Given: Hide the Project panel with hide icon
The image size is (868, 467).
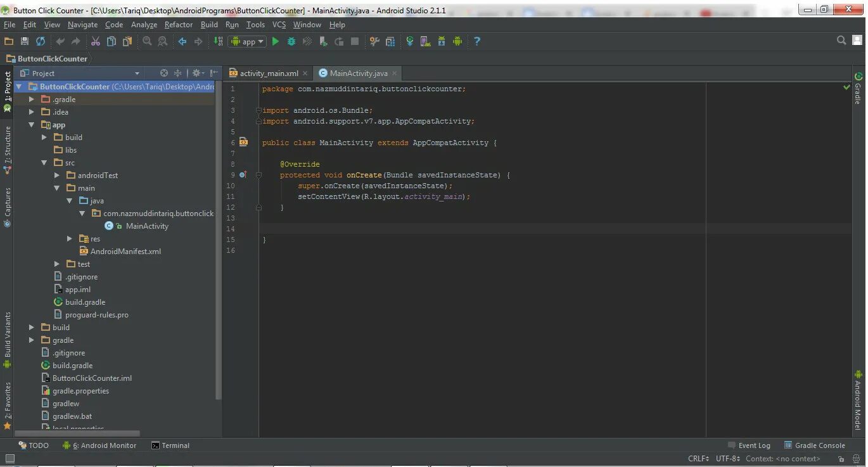Looking at the screenshot, I should pos(214,74).
